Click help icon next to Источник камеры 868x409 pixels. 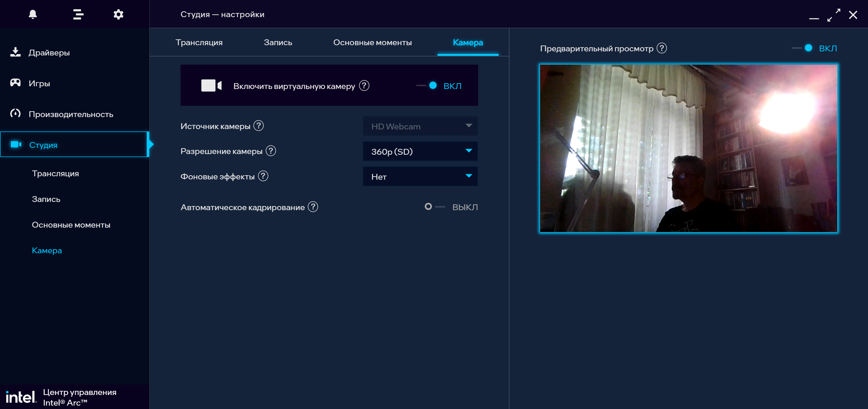coord(259,126)
